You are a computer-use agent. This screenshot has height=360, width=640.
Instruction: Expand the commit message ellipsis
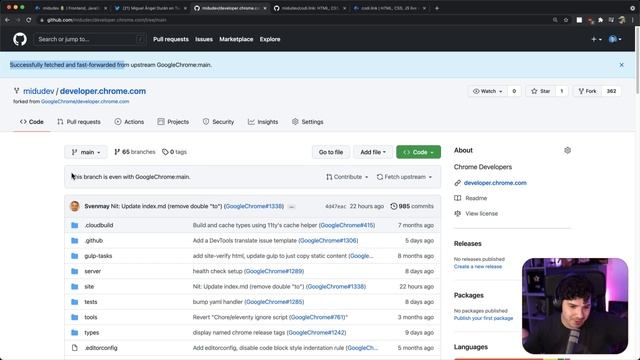(x=291, y=207)
